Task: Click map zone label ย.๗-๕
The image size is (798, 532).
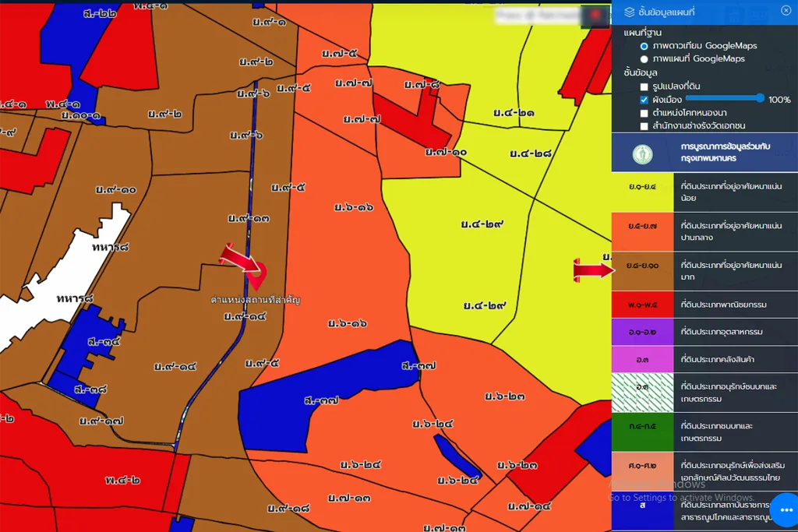Action: click(x=339, y=53)
